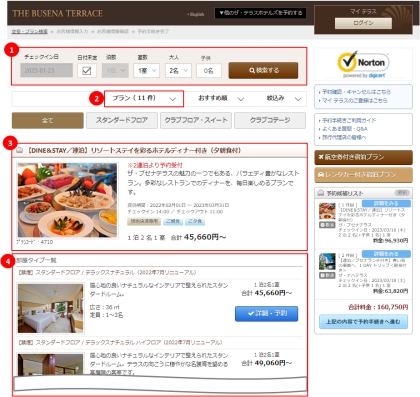420x397 pixels.
Task: Click the second reservation candidate thumbnail
Action: coord(327,262)
